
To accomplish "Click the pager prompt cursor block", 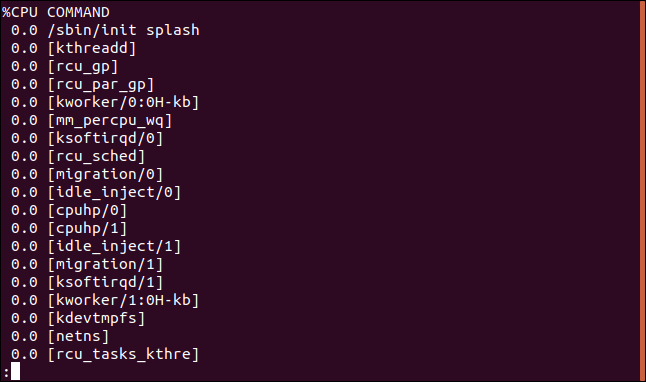I will (15, 371).
